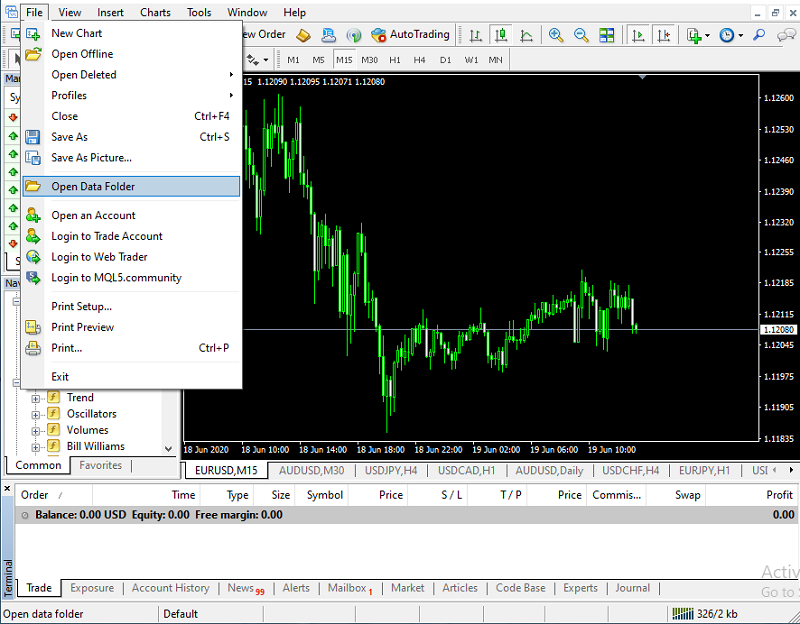Click the Symbol column header
This screenshot has height=624, width=800.
(324, 495)
